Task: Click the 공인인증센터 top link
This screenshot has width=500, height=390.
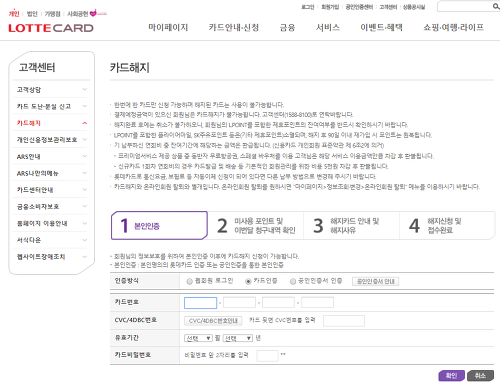Action: pyautogui.click(x=359, y=7)
